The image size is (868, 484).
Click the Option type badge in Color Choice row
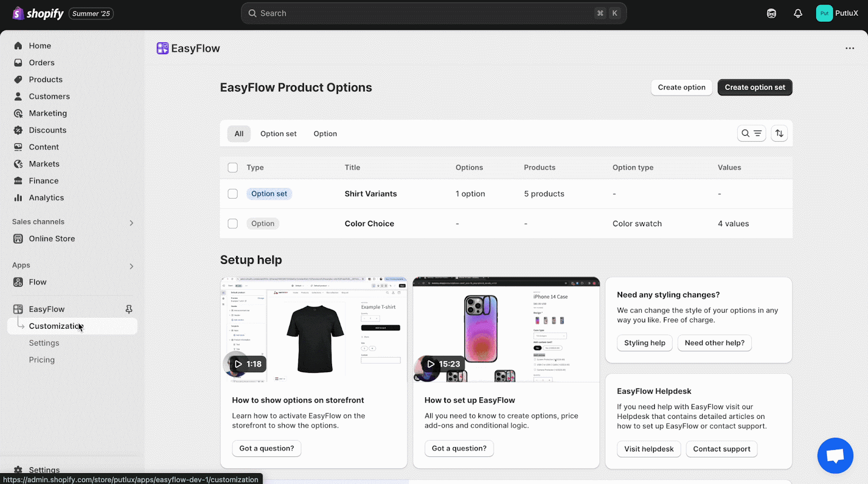coord(263,224)
